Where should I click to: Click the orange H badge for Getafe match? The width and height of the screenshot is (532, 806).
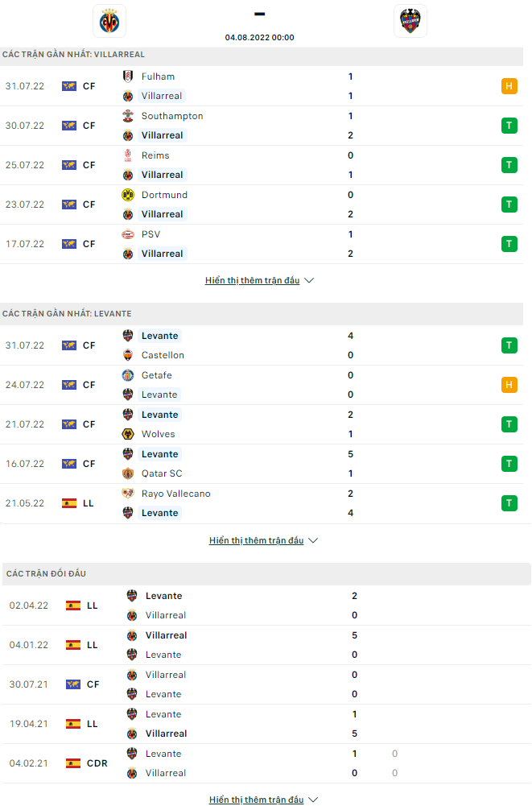point(509,385)
